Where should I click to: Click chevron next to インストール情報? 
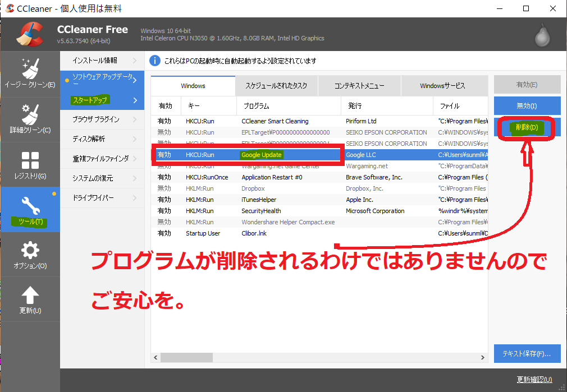pyautogui.click(x=135, y=61)
